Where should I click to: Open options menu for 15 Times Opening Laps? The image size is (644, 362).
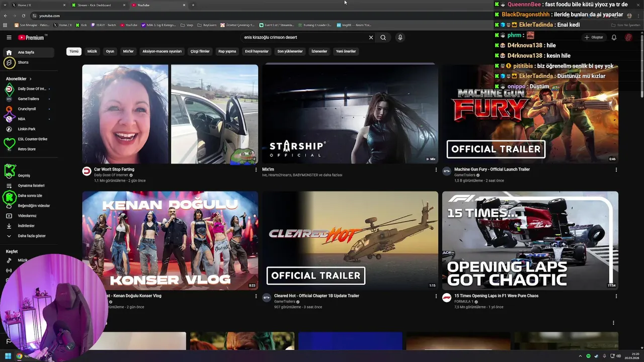[616, 296]
